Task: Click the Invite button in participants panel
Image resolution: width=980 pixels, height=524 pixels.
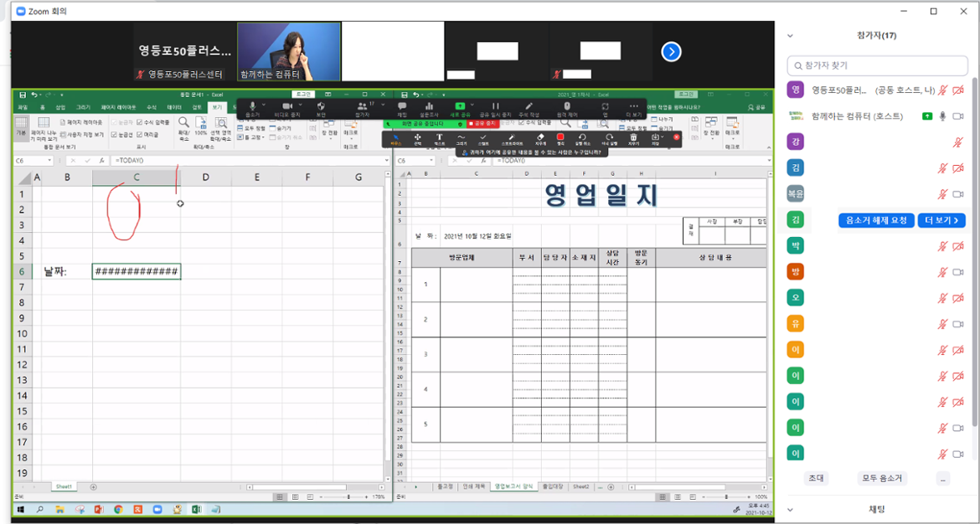Action: (815, 479)
